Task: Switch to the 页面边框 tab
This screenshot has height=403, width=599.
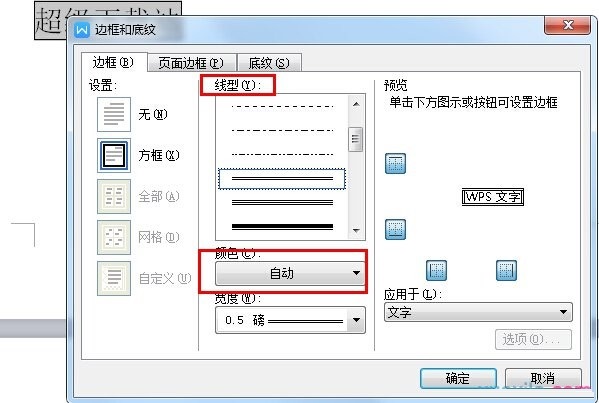Action: tap(192, 63)
